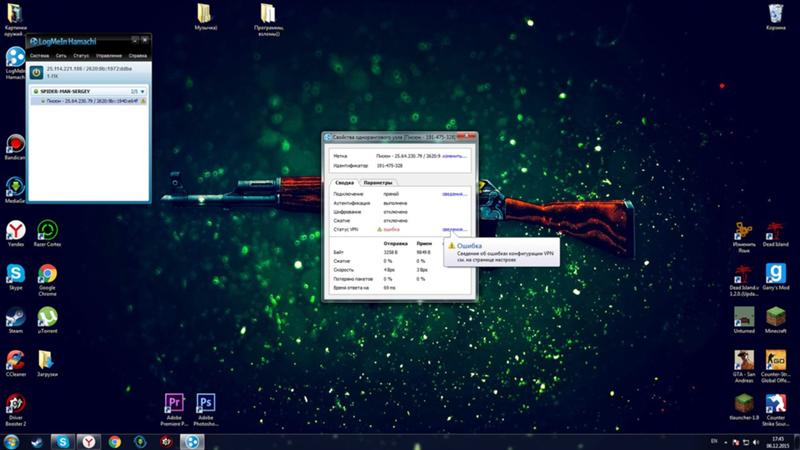Open the Google Chrome desktop icon
The image size is (800, 450).
pyautogui.click(x=47, y=280)
